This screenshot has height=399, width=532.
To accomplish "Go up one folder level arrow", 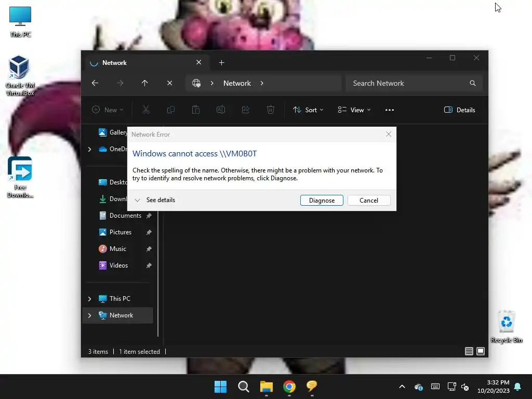I will 144,83.
